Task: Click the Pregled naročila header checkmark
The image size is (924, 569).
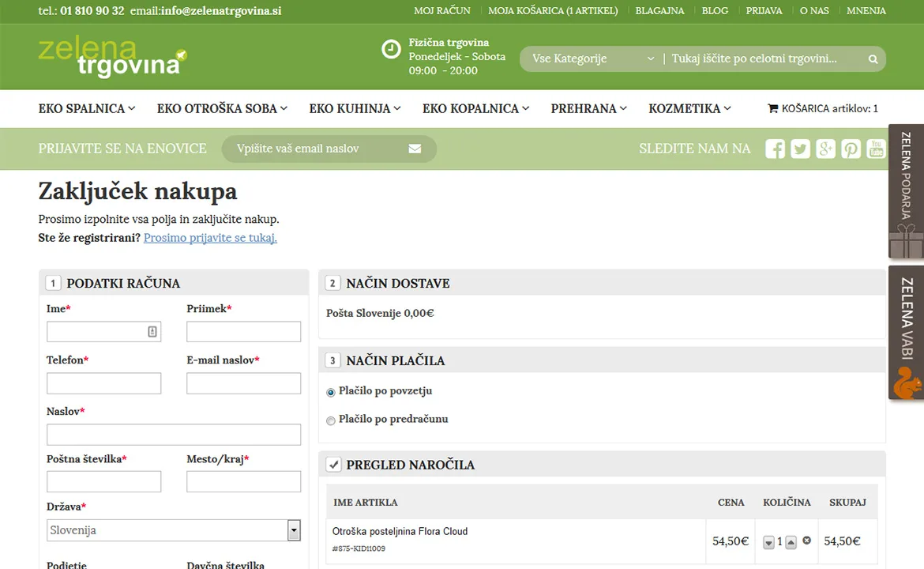Action: (x=333, y=465)
